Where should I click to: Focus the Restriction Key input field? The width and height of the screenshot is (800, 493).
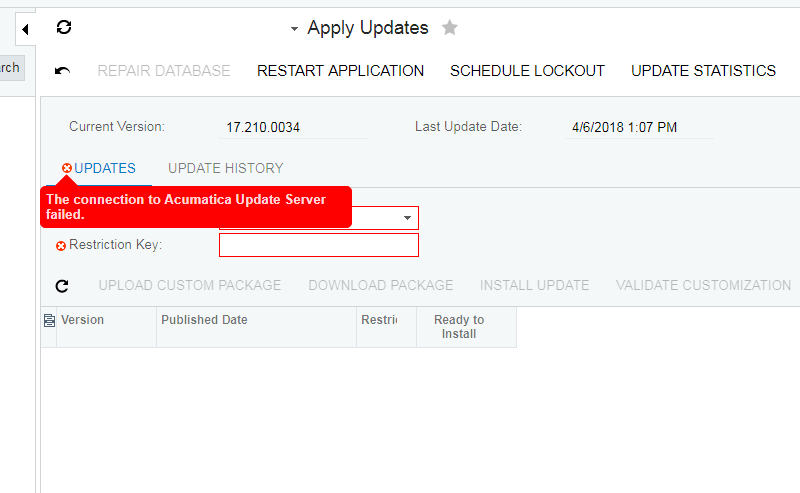click(x=319, y=245)
